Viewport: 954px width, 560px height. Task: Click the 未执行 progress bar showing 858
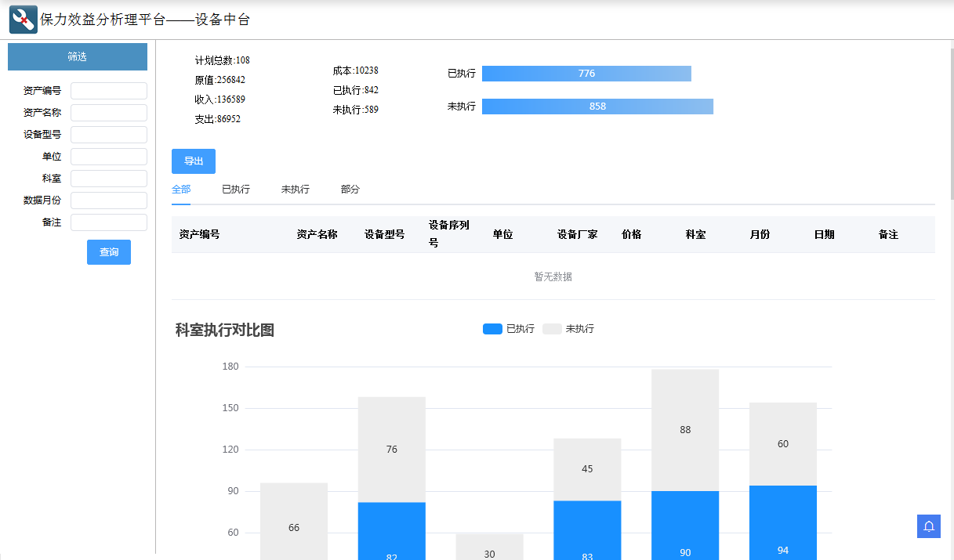click(597, 107)
